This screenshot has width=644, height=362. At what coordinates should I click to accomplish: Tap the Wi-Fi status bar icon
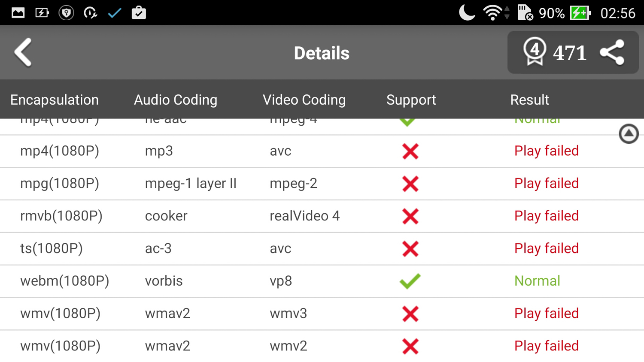pyautogui.click(x=492, y=13)
